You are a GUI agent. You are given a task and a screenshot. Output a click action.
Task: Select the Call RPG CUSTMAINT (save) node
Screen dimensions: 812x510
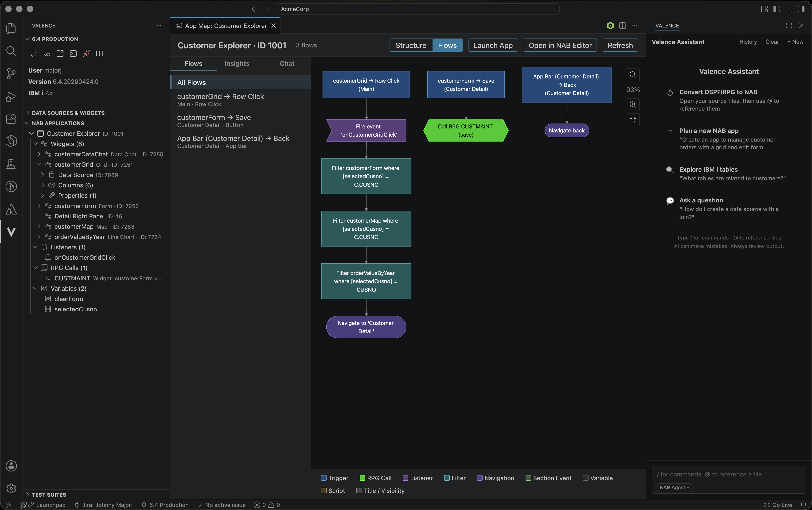(466, 131)
